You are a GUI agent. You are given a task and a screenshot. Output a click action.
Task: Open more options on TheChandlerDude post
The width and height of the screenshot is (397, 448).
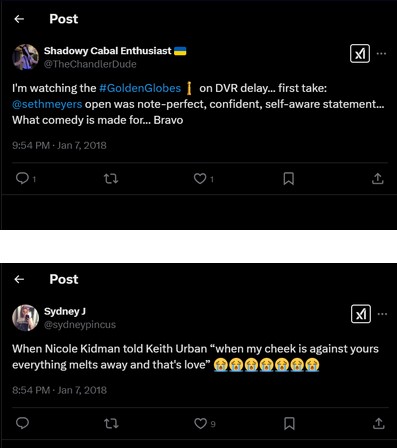(x=381, y=53)
